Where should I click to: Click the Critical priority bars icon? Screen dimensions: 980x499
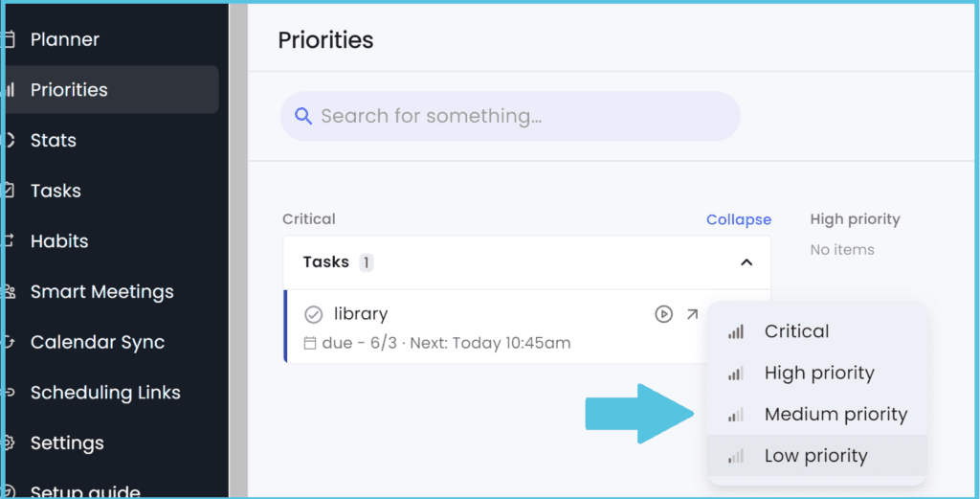[736, 332]
